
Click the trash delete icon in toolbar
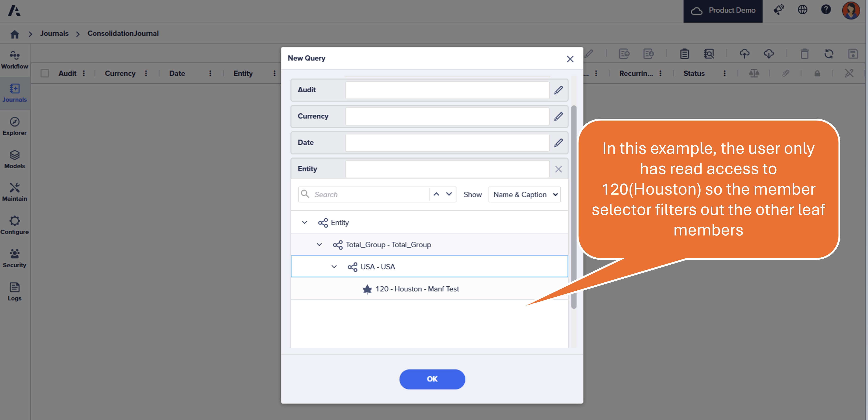click(x=805, y=54)
